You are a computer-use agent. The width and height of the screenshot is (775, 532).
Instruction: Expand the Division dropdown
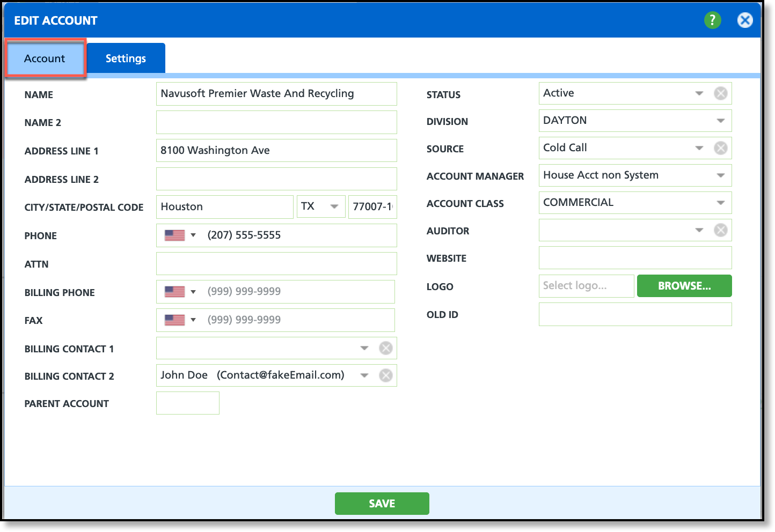tap(720, 121)
